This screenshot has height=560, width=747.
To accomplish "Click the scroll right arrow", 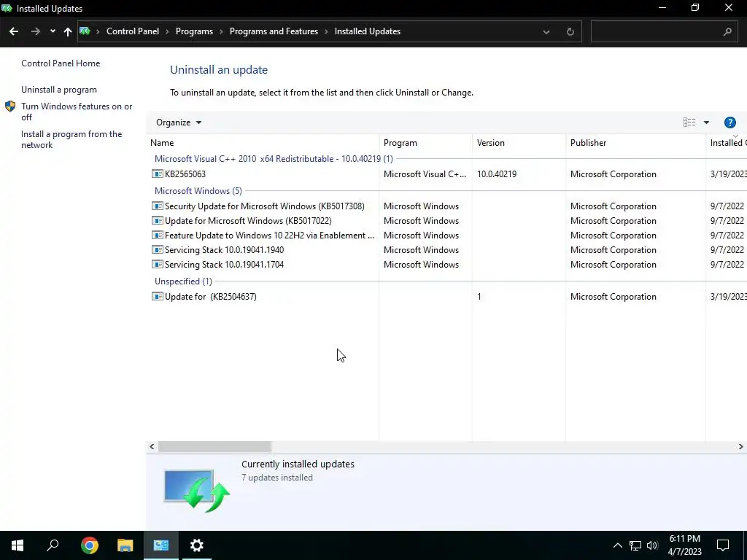I will [x=741, y=447].
